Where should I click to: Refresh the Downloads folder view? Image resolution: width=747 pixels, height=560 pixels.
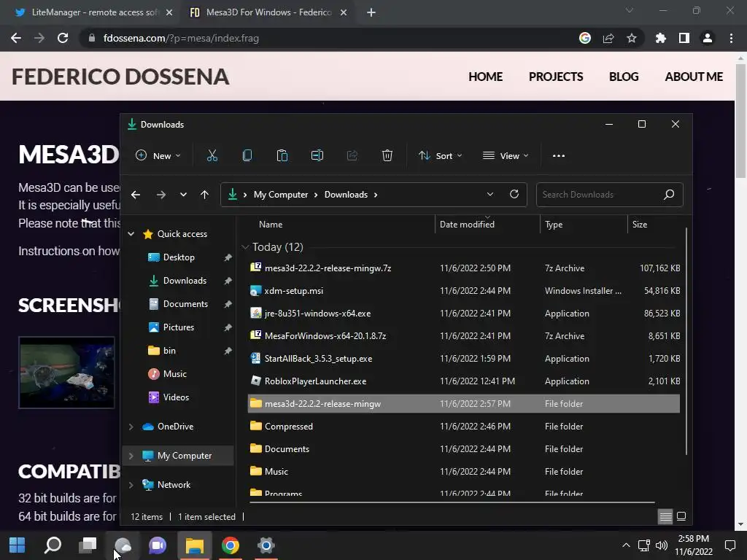tap(514, 194)
